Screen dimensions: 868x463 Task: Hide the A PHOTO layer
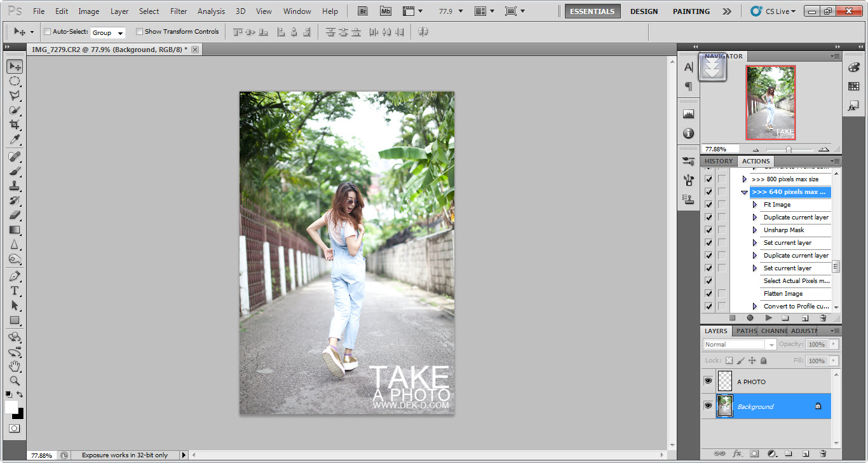708,381
